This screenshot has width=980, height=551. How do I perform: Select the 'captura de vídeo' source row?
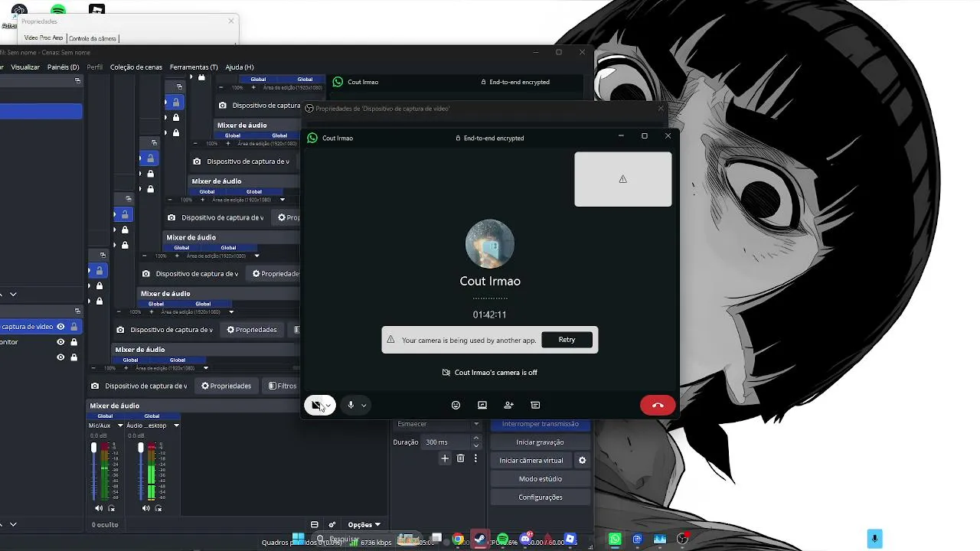41,327
